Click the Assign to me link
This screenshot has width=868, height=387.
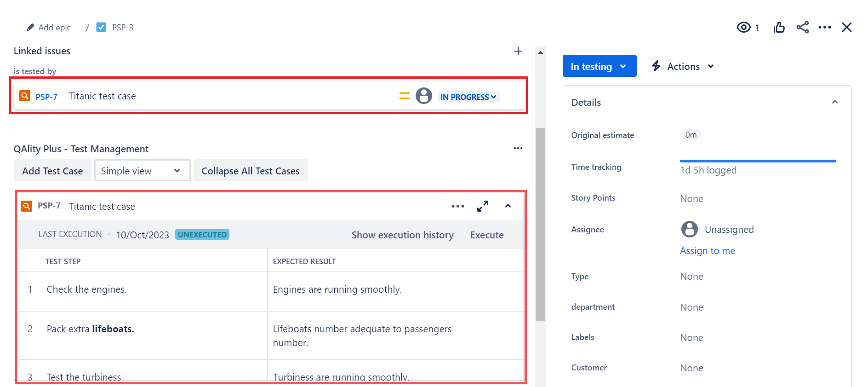tap(708, 251)
